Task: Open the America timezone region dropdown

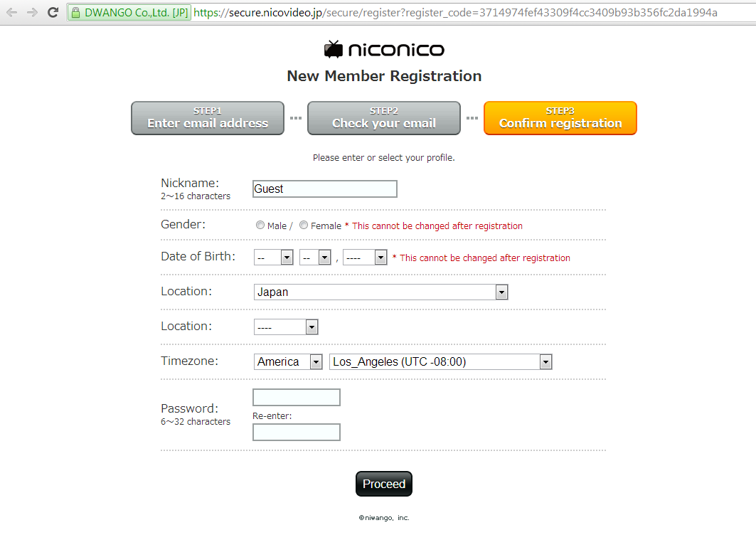Action: tap(288, 362)
